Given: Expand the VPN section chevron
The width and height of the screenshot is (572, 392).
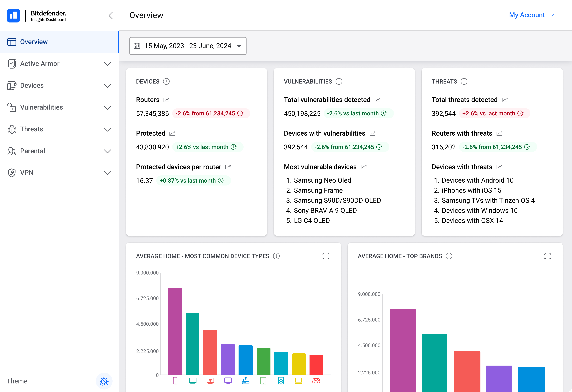Looking at the screenshot, I should tap(107, 173).
